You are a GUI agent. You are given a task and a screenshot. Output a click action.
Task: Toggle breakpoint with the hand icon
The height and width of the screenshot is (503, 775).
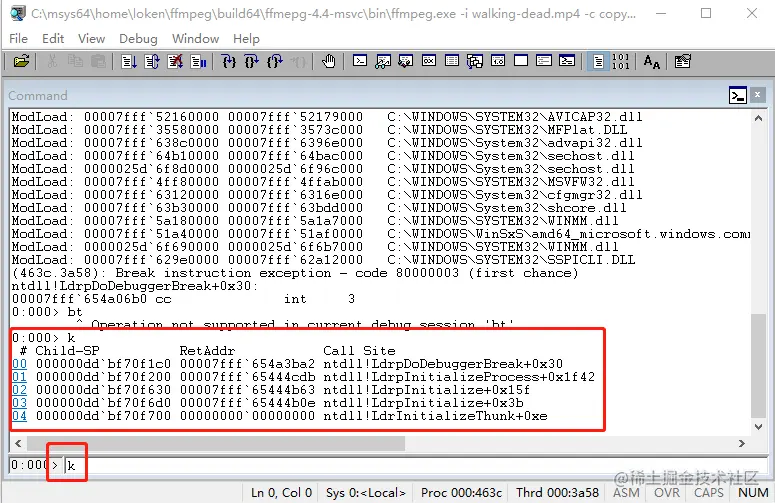pyautogui.click(x=328, y=62)
